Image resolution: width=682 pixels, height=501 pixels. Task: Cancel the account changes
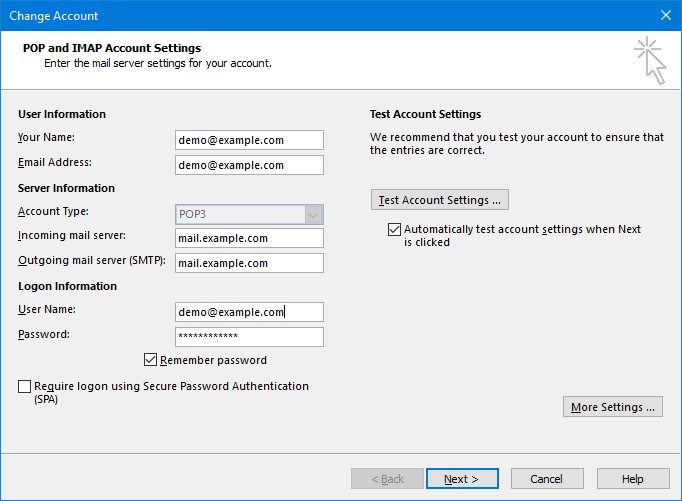(x=546, y=479)
